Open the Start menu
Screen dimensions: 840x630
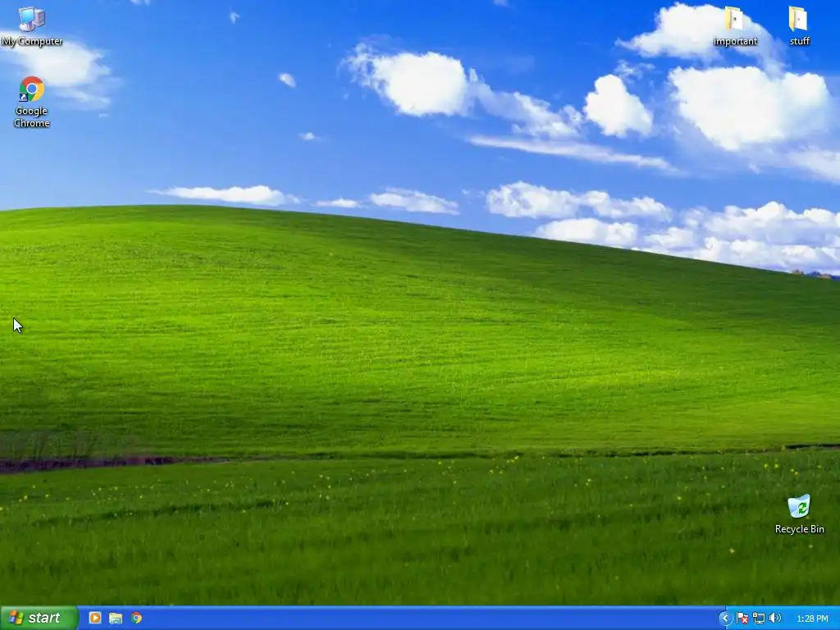pyautogui.click(x=39, y=618)
